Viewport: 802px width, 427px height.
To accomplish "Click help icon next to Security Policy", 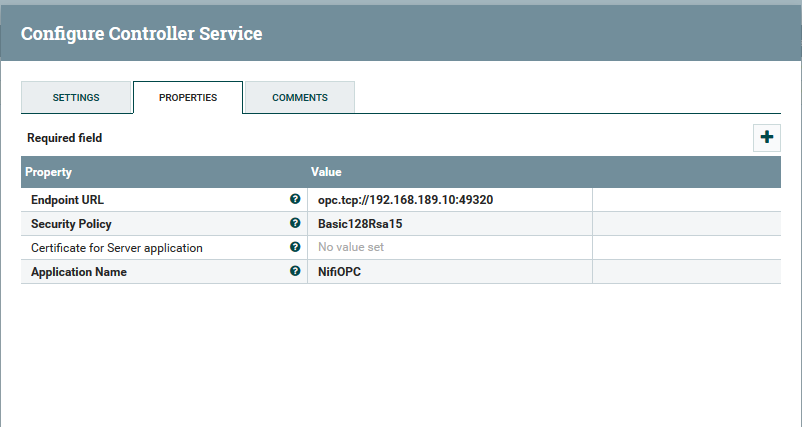I will coord(295,223).
